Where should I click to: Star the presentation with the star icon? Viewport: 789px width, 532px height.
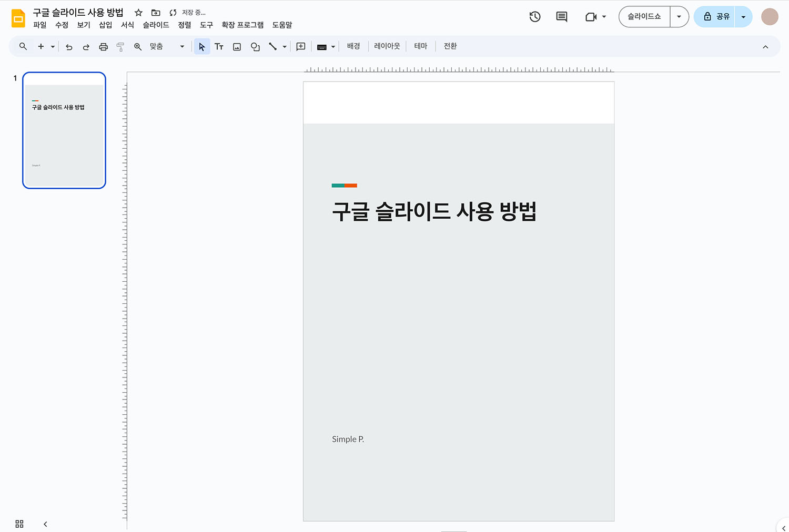(138, 13)
